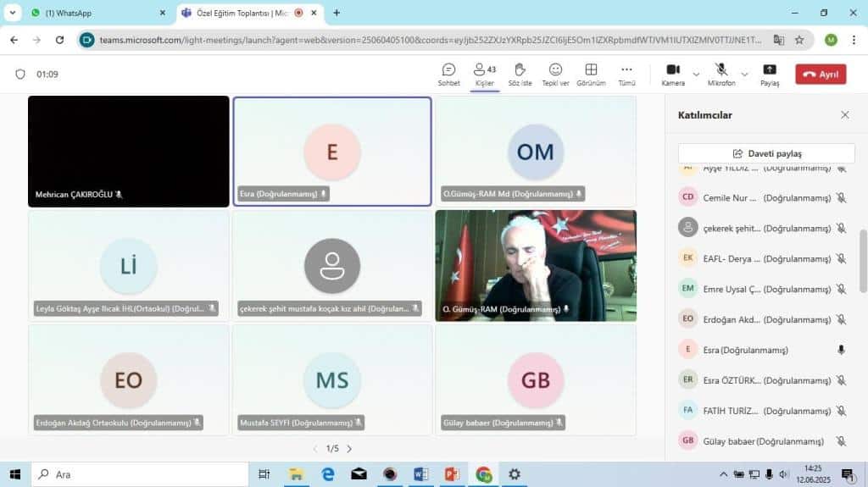The height and width of the screenshot is (487, 868).
Task: Toggle the Kamera camera button
Action: click(672, 75)
